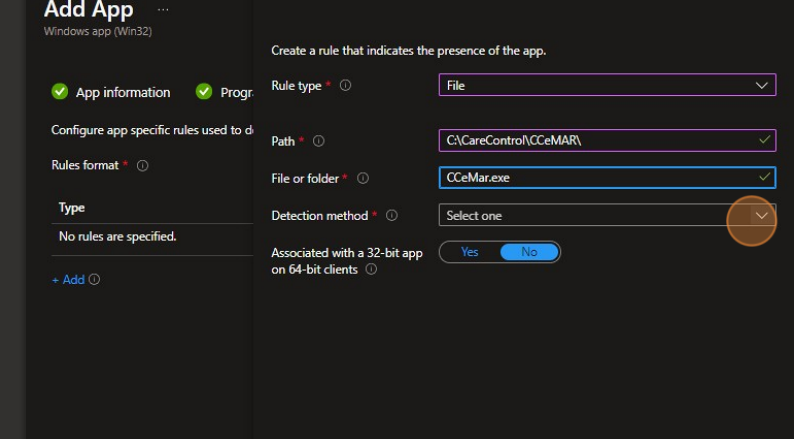Click the File or folder field CCeMar.exe

595,178
